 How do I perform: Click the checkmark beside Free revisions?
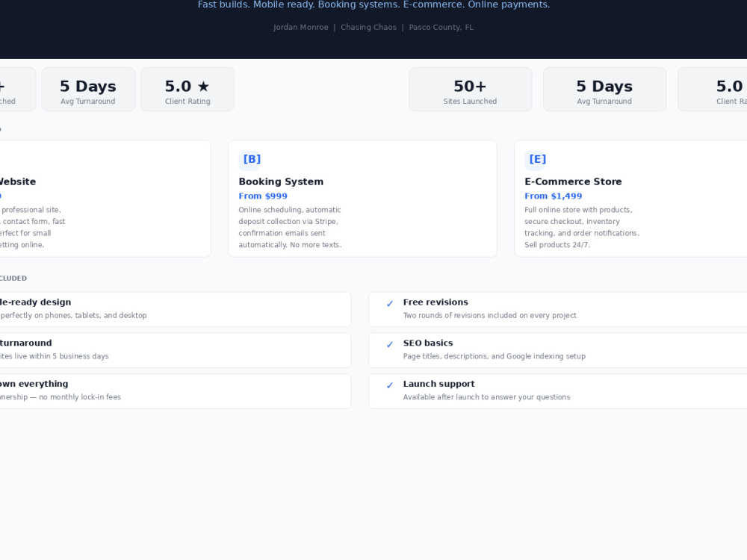[x=390, y=304]
